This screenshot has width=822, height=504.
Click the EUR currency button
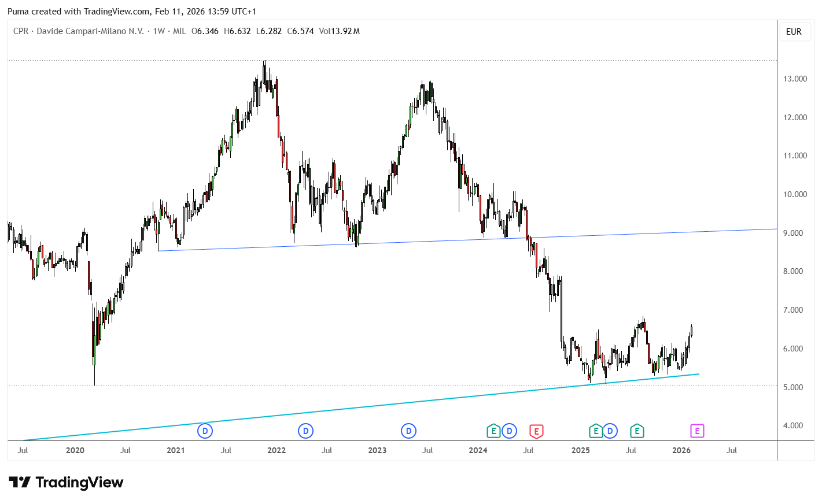[794, 32]
